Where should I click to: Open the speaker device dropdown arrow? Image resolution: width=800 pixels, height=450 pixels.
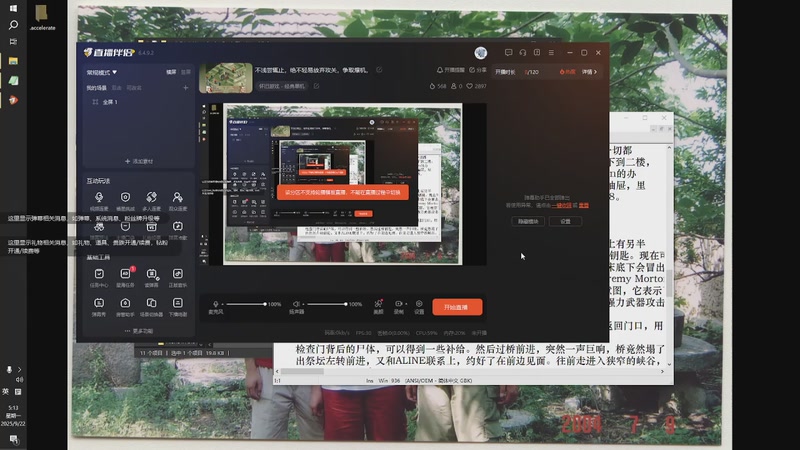303,304
